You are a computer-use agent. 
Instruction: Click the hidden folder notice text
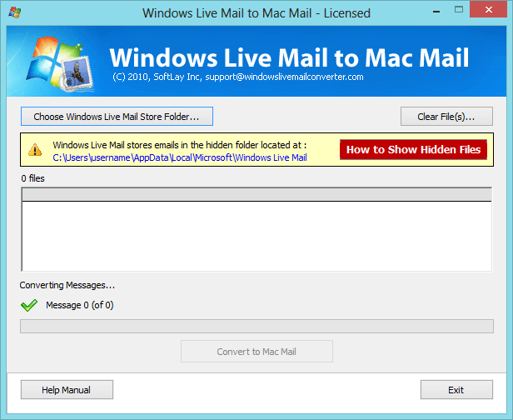pos(180,145)
